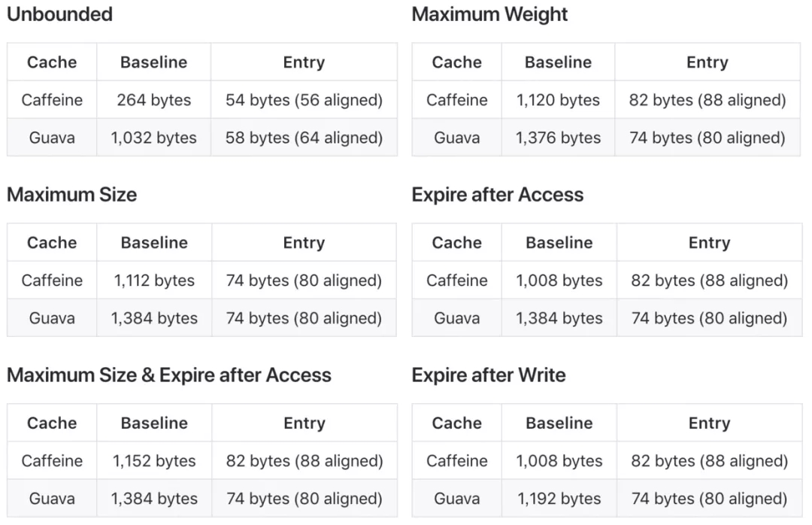The image size is (812, 525).
Task: Click the Maximum Size heading
Action: coord(72,194)
